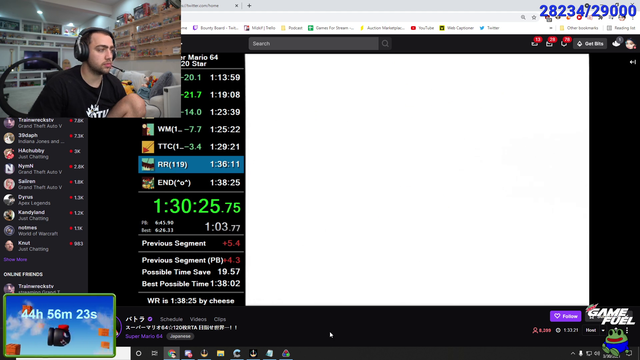Image resolution: width=640 pixels, height=360 pixels.
Task: Click the END(^o^) split row
Action: point(191,182)
